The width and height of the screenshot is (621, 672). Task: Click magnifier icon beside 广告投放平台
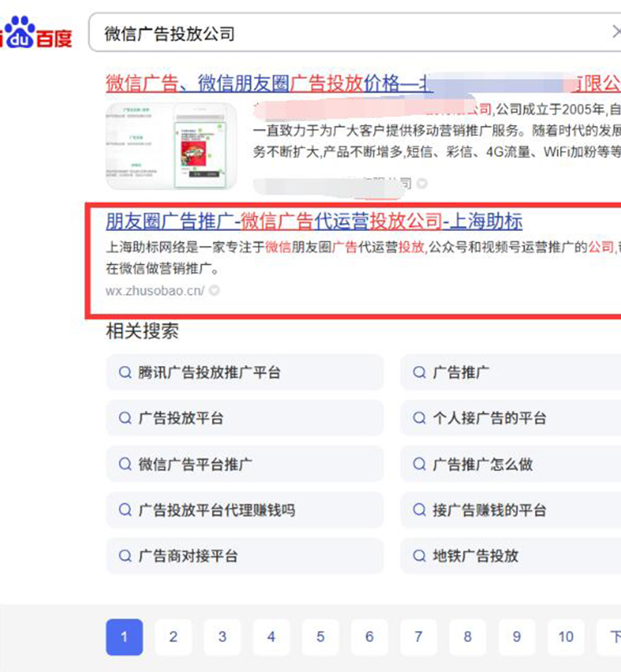pos(125,418)
